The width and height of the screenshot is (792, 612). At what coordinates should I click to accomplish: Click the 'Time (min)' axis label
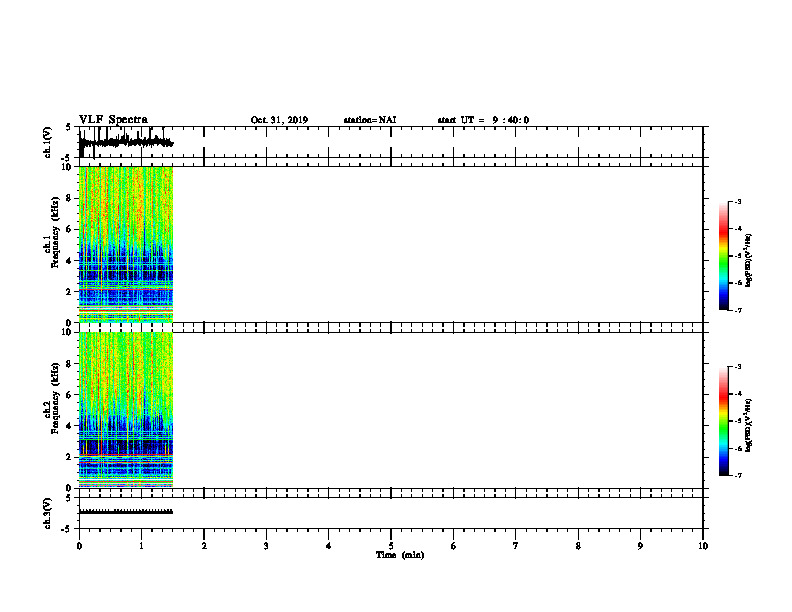[x=400, y=555]
